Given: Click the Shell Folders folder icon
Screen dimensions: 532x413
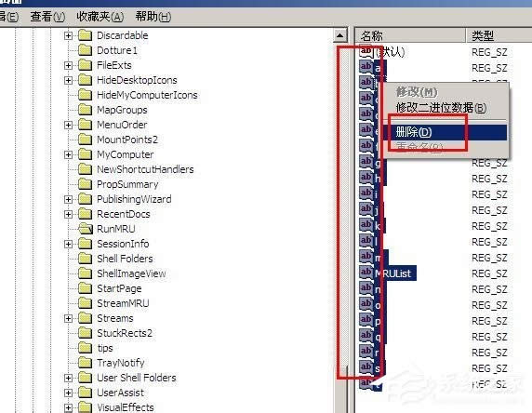Looking at the screenshot, I should [85, 259].
